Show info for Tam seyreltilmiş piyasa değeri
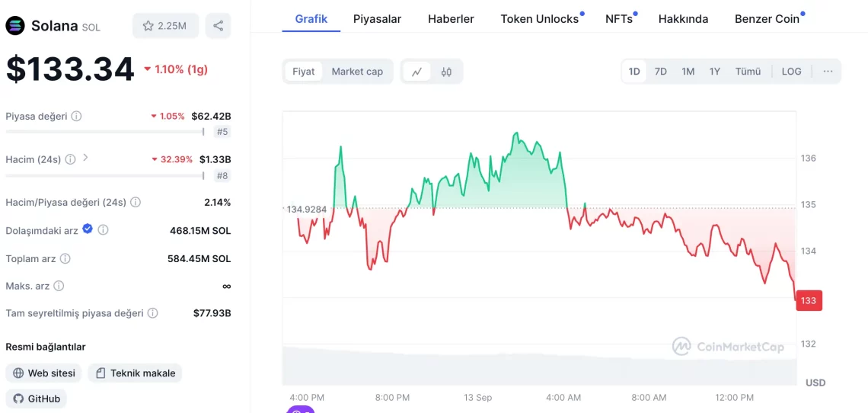The image size is (868, 413). [152, 313]
